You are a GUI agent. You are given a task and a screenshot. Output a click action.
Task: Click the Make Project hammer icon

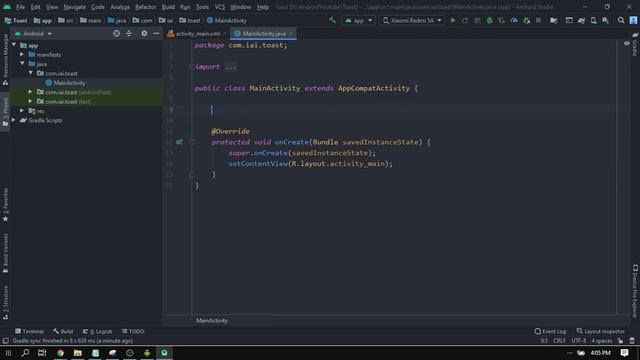[x=332, y=20]
